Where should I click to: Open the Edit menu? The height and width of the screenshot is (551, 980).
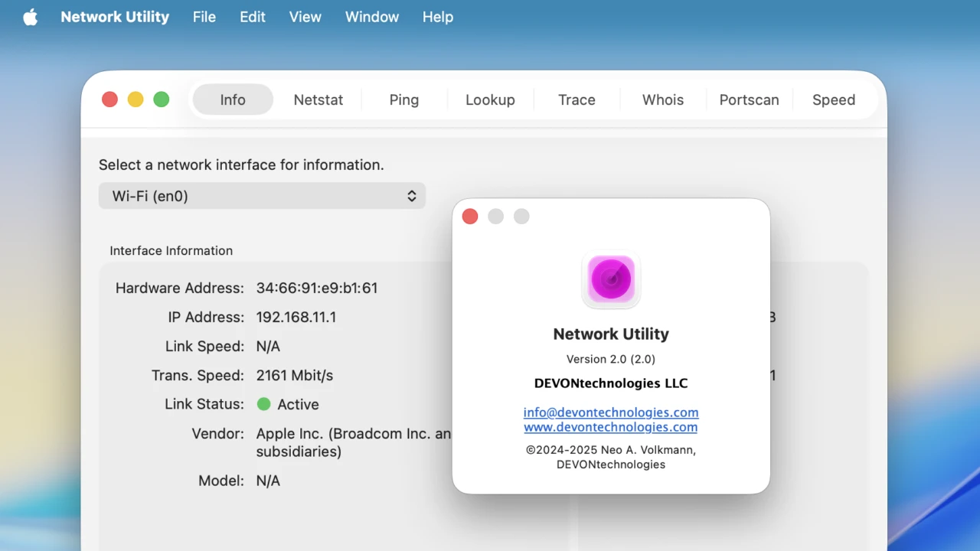(253, 17)
